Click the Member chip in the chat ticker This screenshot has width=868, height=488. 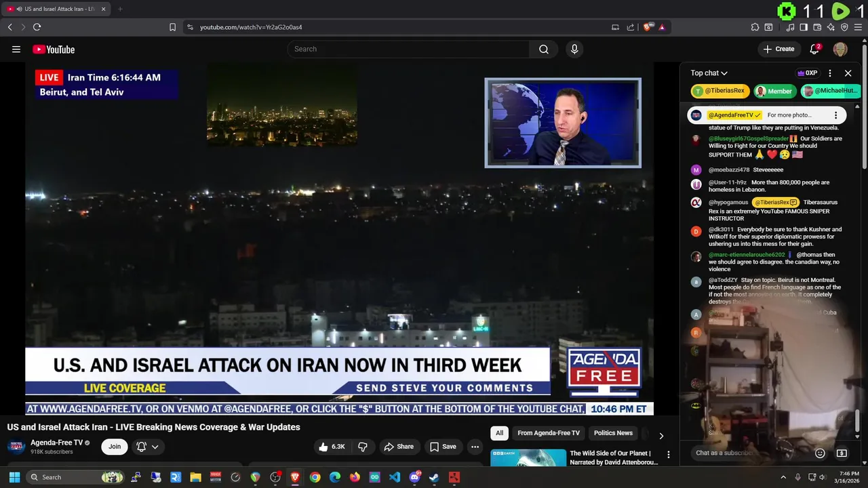(774, 91)
